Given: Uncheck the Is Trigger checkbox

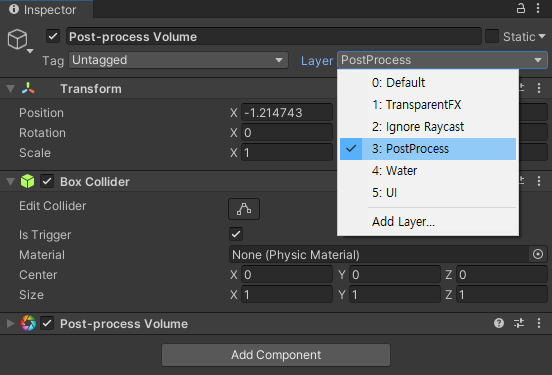Looking at the screenshot, I should (236, 234).
